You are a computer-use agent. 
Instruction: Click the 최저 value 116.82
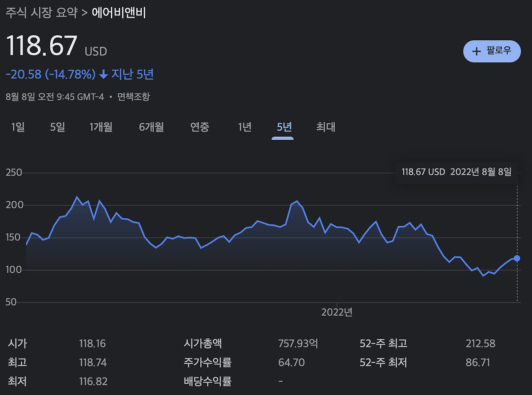coord(93,381)
